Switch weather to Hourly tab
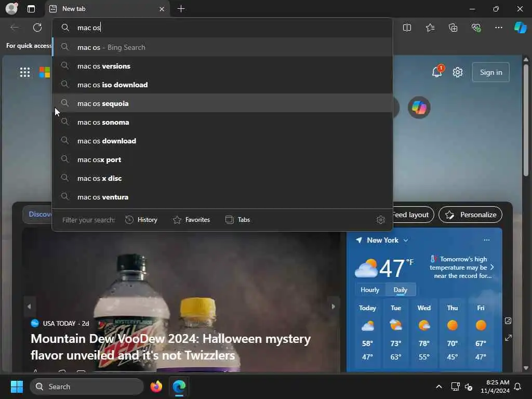The height and width of the screenshot is (399, 532). (x=370, y=290)
